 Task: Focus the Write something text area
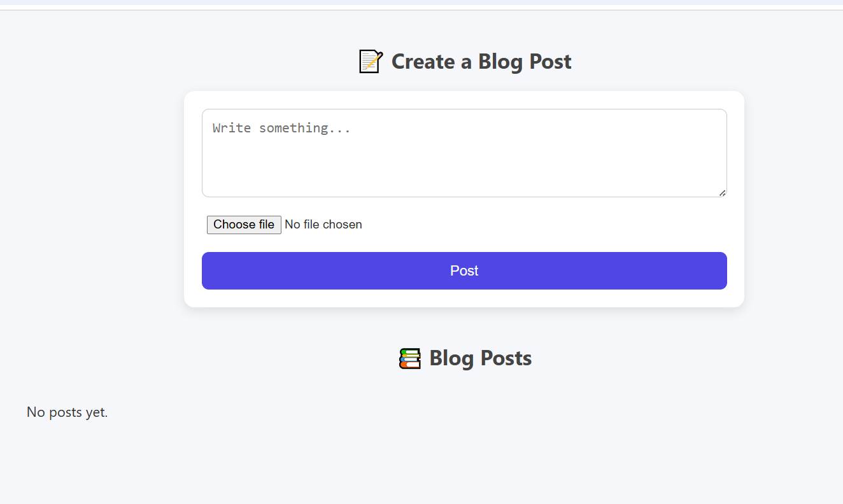[x=464, y=153]
